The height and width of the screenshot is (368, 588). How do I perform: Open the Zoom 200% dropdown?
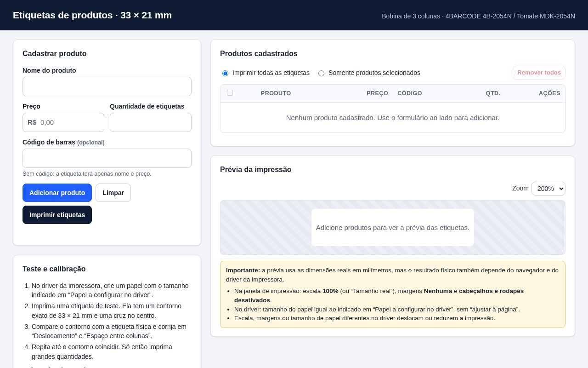pyautogui.click(x=548, y=189)
